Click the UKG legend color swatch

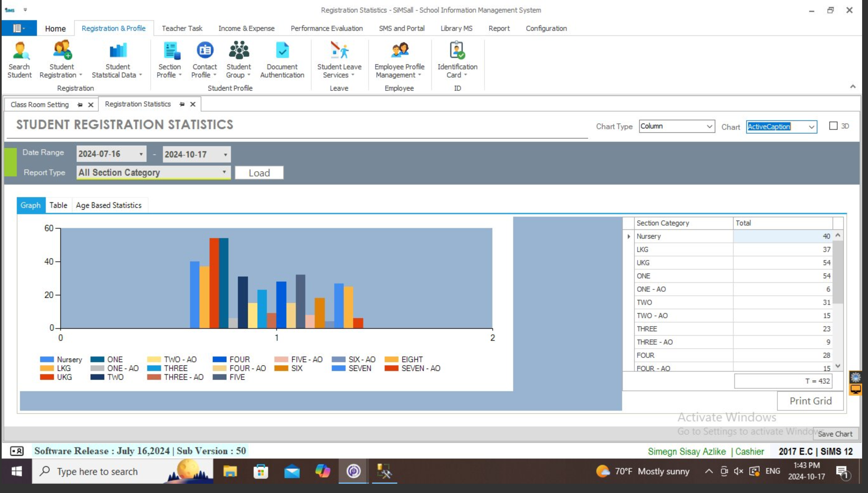pyautogui.click(x=47, y=377)
